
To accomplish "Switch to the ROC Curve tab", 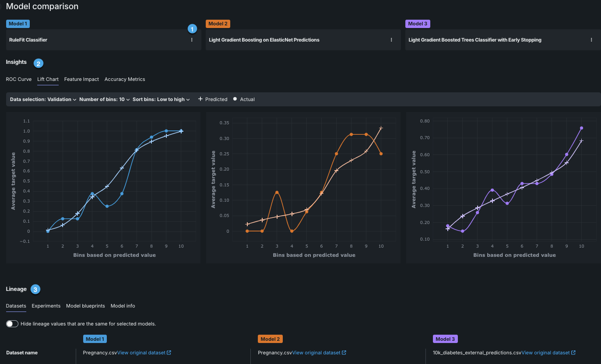I will pyautogui.click(x=18, y=79).
